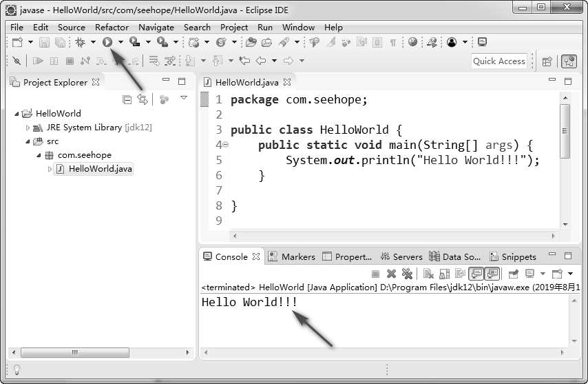Screen dimensions: 588x384
Task: Switch to the Markers tab
Action: pos(292,256)
